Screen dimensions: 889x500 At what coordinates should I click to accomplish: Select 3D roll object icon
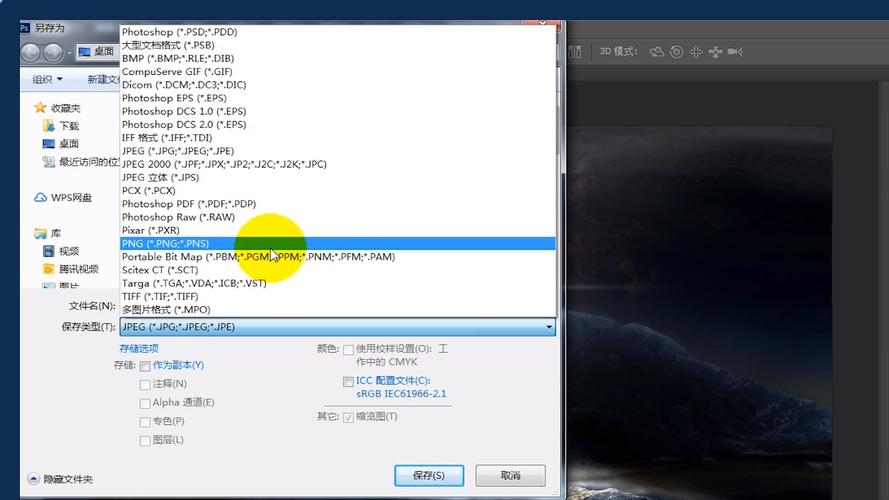[676, 52]
